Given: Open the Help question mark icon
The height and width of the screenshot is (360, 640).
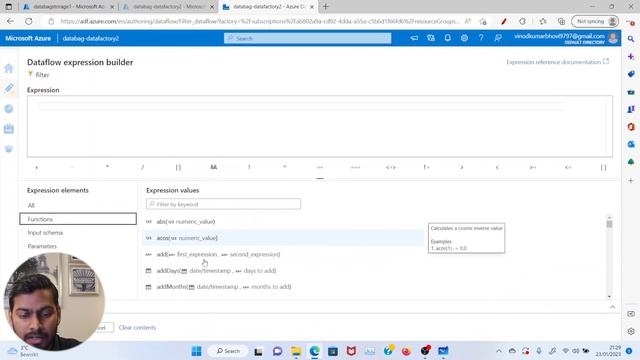Looking at the screenshot, I should click(481, 38).
